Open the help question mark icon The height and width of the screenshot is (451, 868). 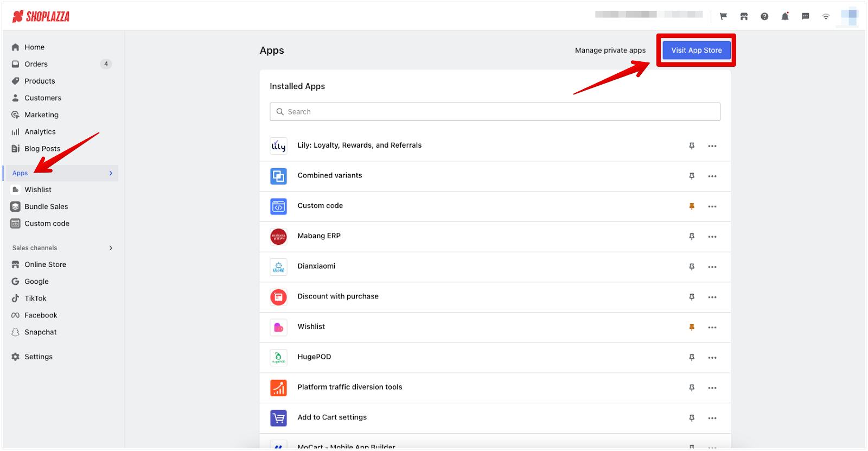(x=764, y=17)
